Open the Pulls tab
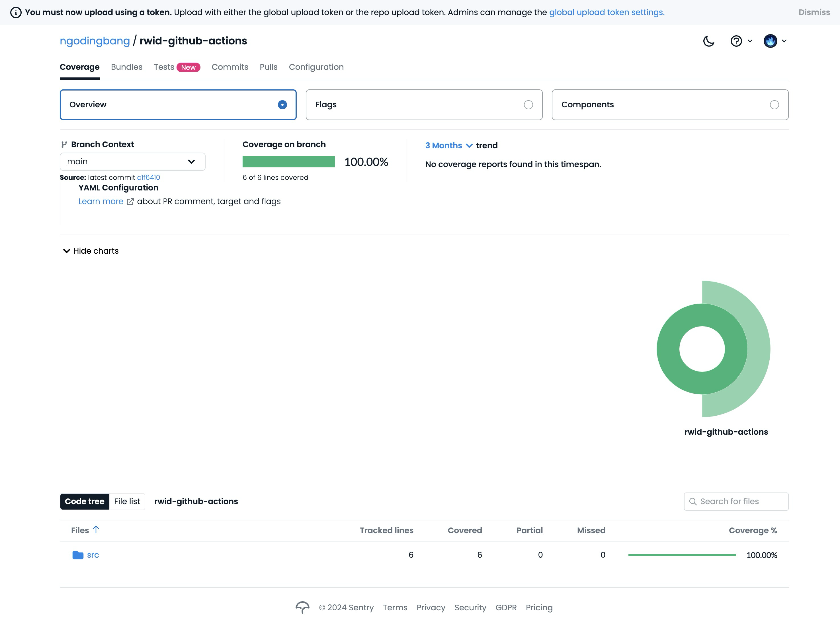Viewport: 840px width, 628px height. (269, 67)
